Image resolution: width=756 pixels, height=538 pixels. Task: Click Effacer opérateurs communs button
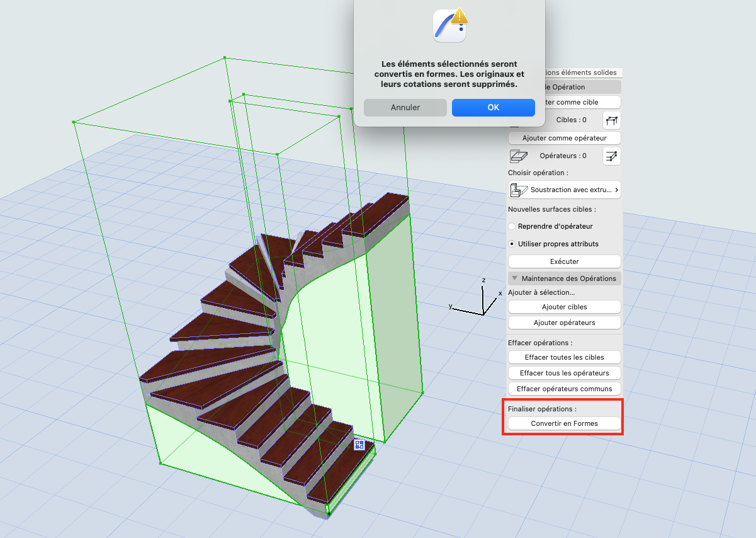565,389
